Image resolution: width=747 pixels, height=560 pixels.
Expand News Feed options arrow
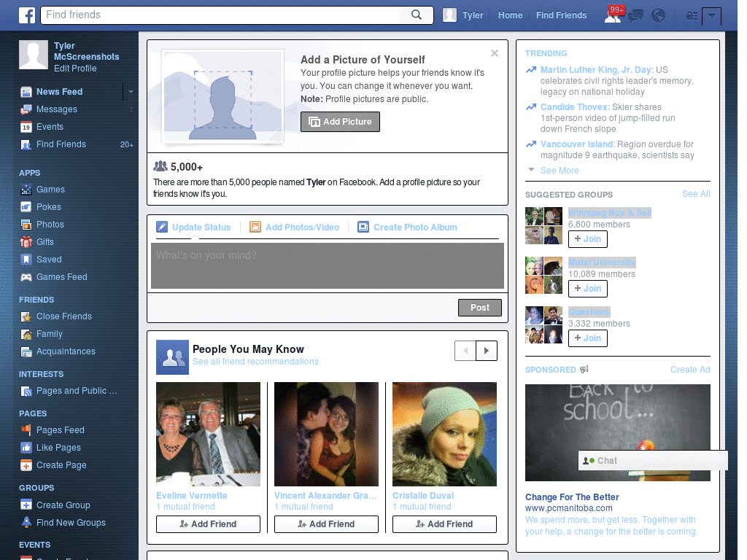click(130, 91)
